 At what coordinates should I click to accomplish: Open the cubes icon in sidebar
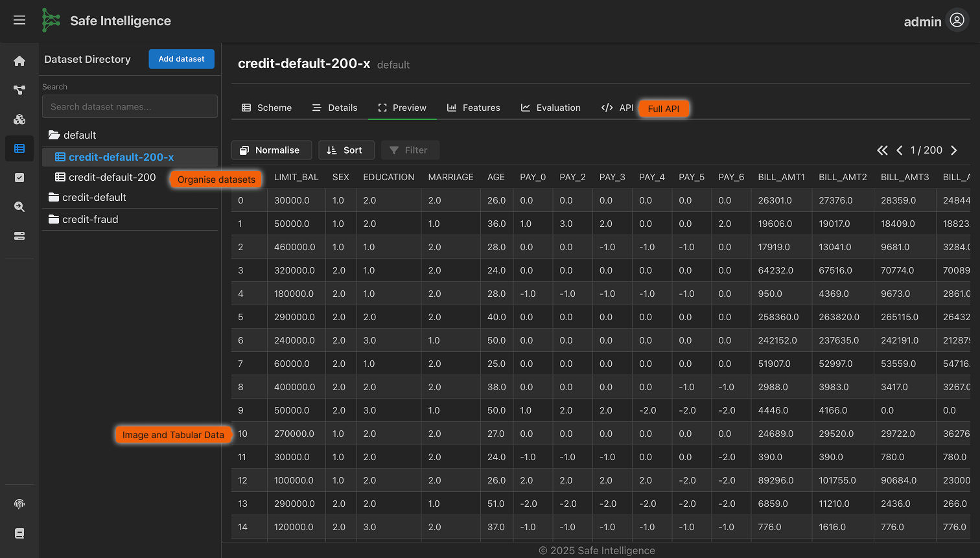(x=19, y=119)
